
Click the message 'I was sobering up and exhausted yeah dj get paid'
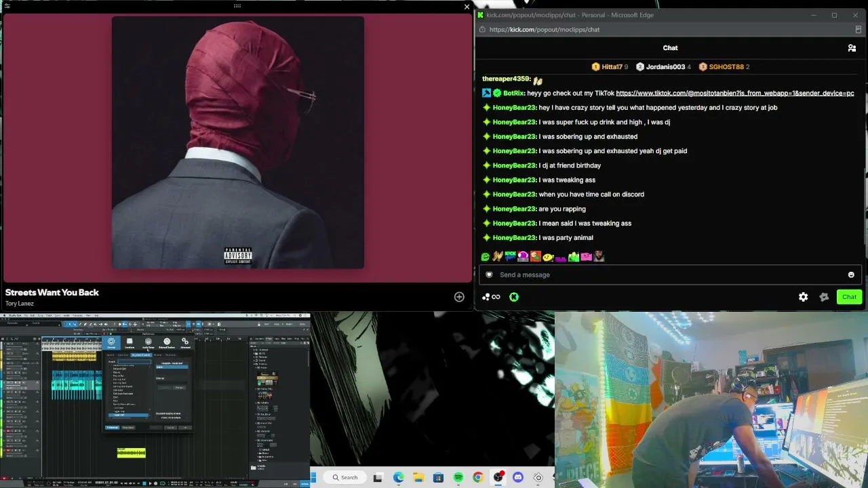613,151
